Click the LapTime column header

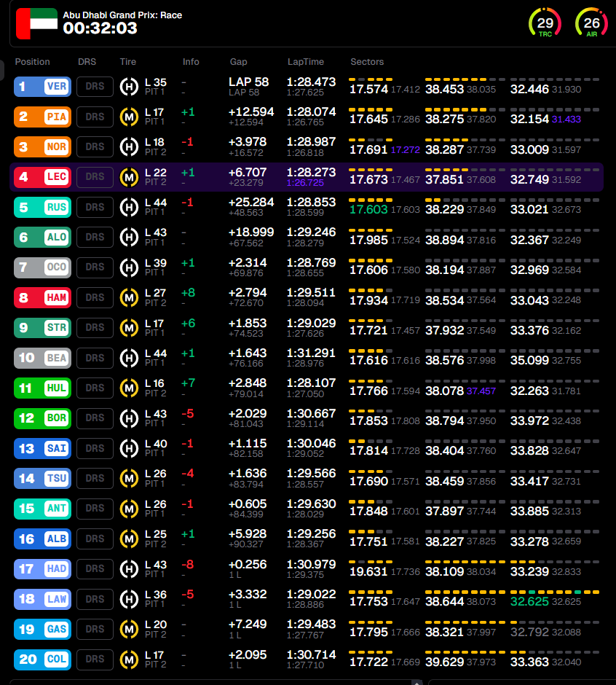[x=306, y=62]
